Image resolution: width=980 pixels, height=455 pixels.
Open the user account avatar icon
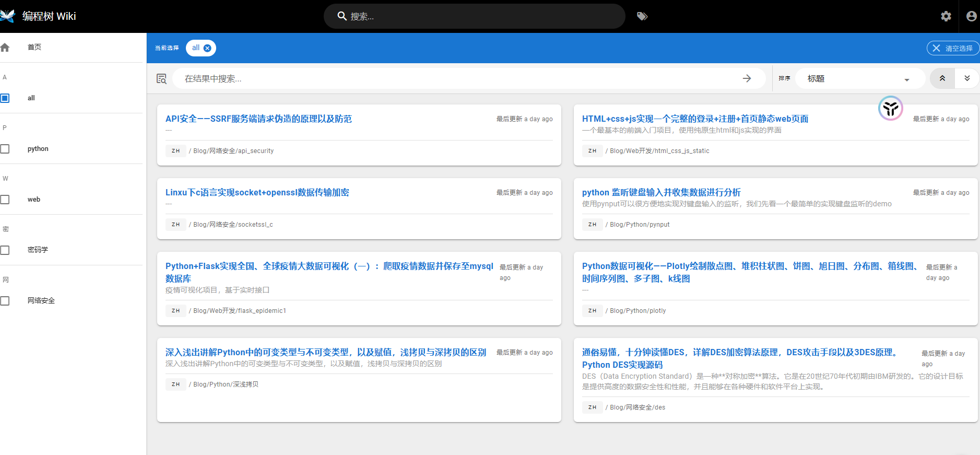pos(971,16)
